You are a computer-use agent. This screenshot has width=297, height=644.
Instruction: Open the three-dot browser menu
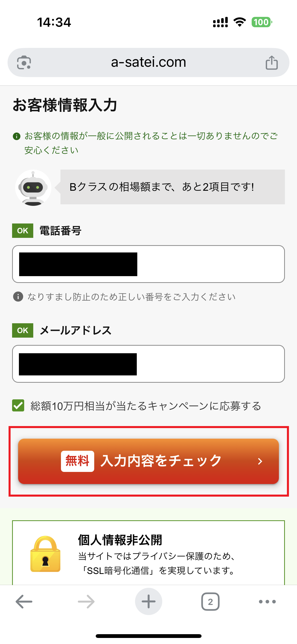267,602
